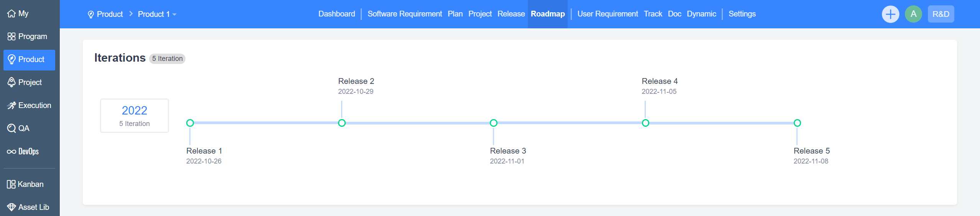The height and width of the screenshot is (216, 980).
Task: Open the Settings menu item
Action: (742, 14)
